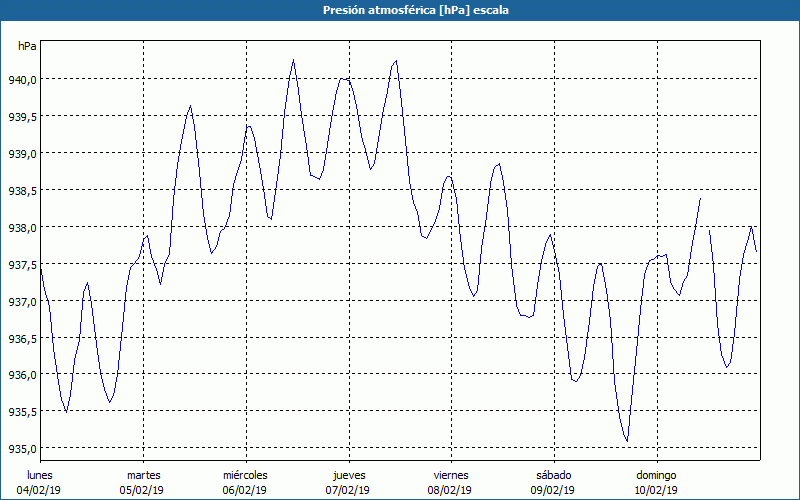Click the date label 07/02/19

click(347, 490)
